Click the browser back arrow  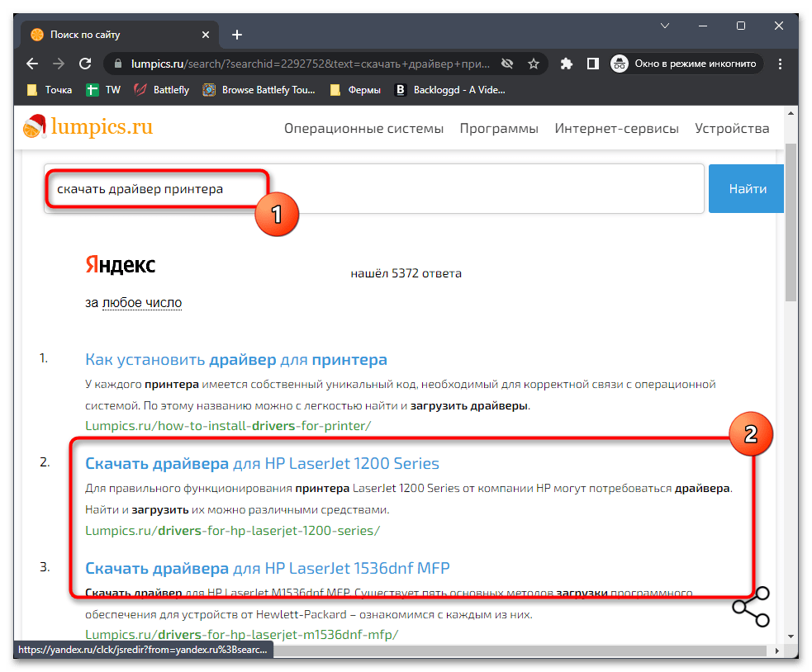point(32,64)
